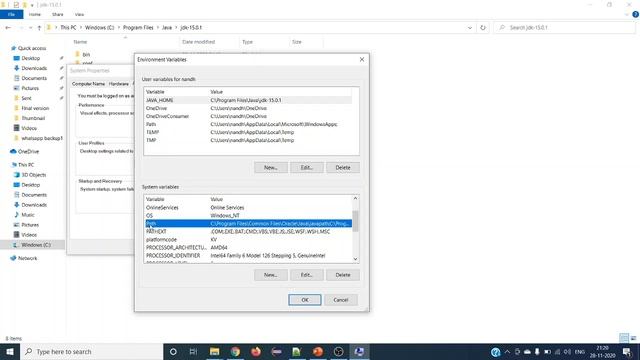Select TEMP user variable row
640x360 pixels.
tap(248, 132)
